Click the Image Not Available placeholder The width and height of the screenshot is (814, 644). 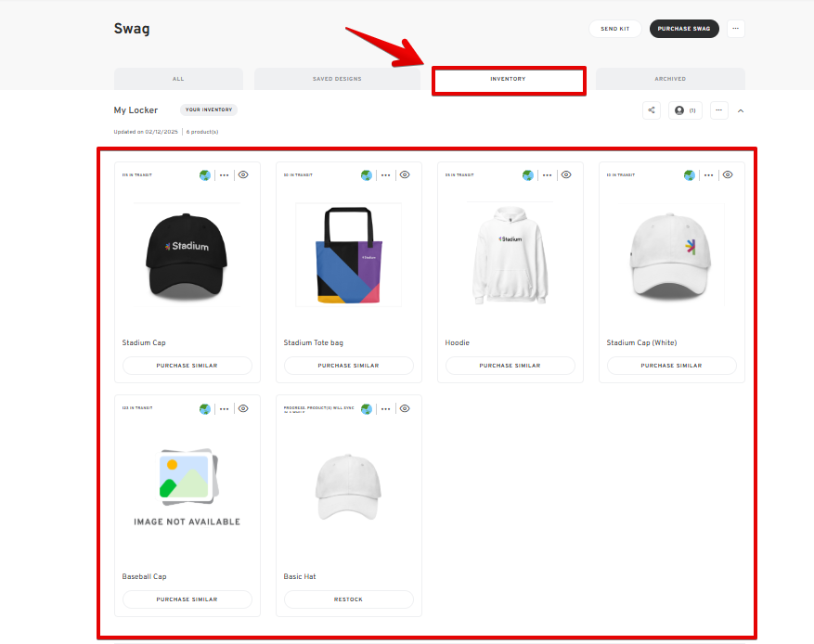click(187, 488)
